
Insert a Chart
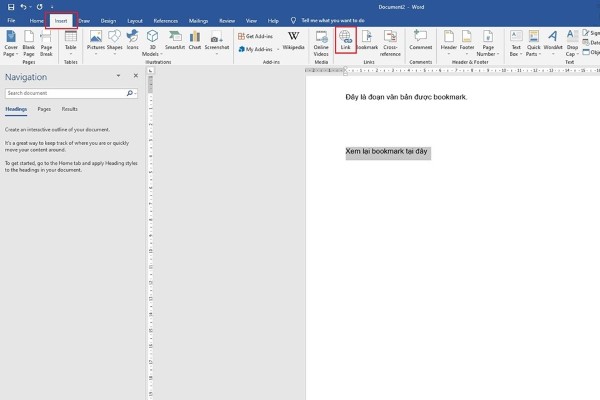point(195,40)
